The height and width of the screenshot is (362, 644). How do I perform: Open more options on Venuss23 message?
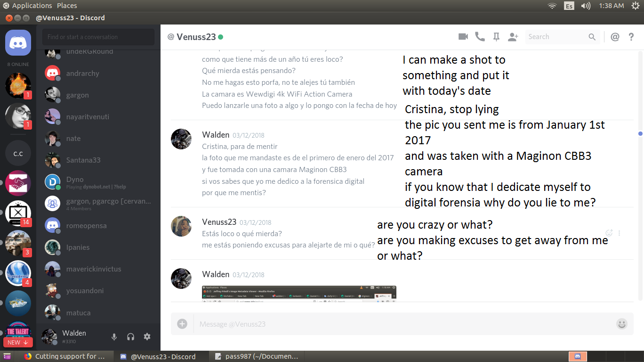click(620, 233)
